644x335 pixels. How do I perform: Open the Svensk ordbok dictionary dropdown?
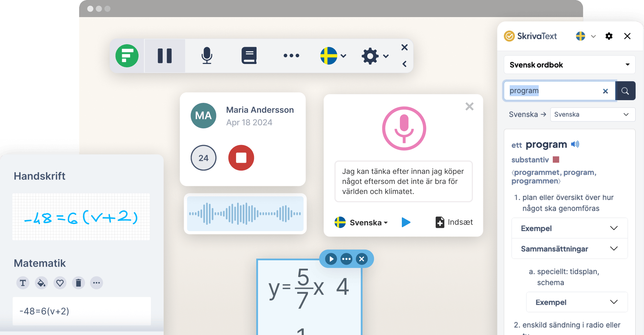point(570,65)
